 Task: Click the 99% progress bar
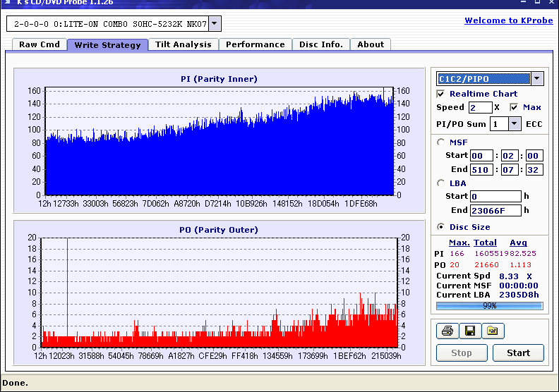click(x=490, y=306)
